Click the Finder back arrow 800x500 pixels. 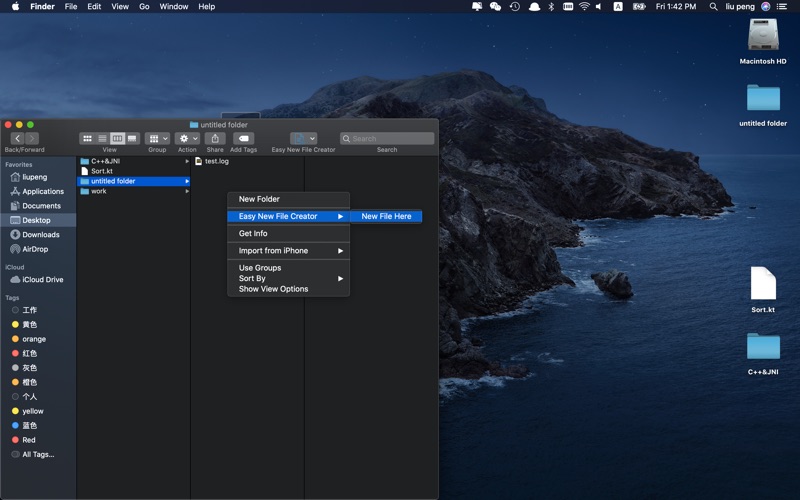(x=18, y=138)
